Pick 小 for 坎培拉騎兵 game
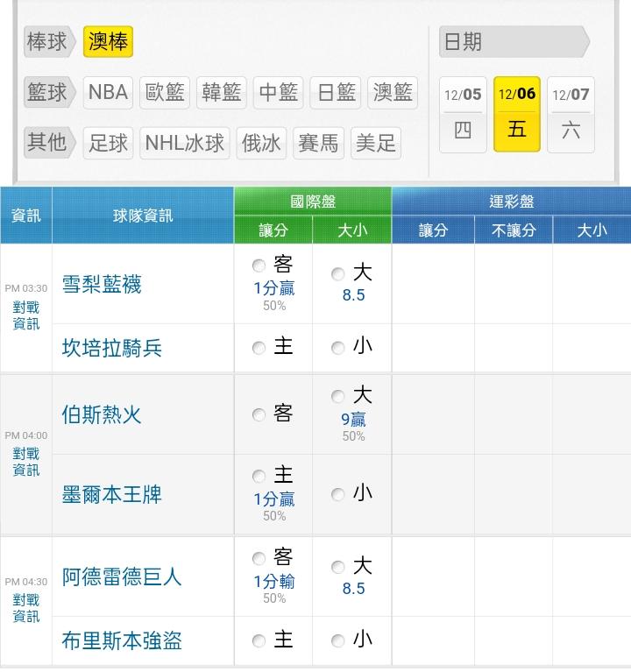Screen dimensions: 631x672 (337, 348)
